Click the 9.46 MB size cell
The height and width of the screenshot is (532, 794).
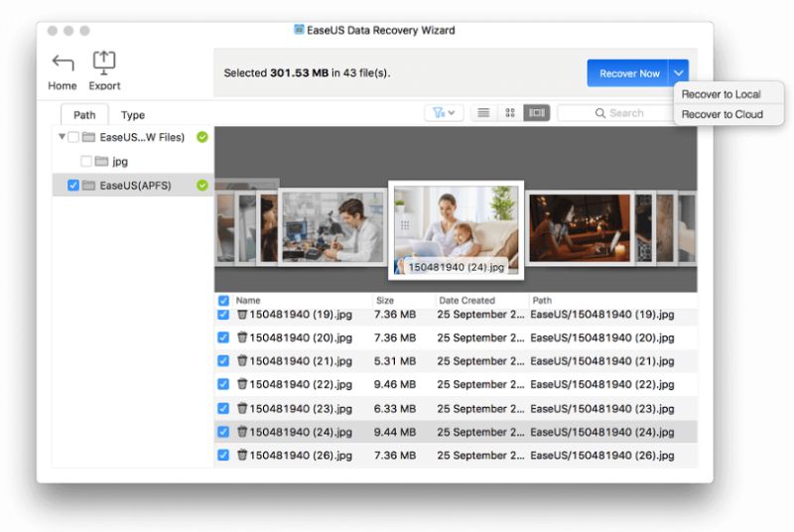point(395,384)
